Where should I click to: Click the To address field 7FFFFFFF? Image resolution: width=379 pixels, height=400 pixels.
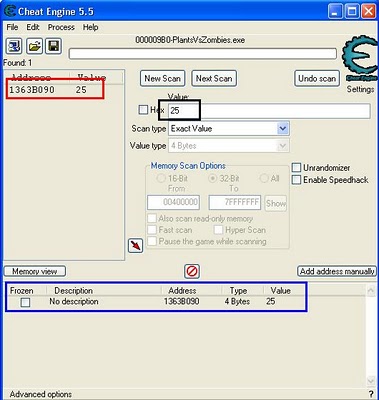pyautogui.click(x=235, y=203)
